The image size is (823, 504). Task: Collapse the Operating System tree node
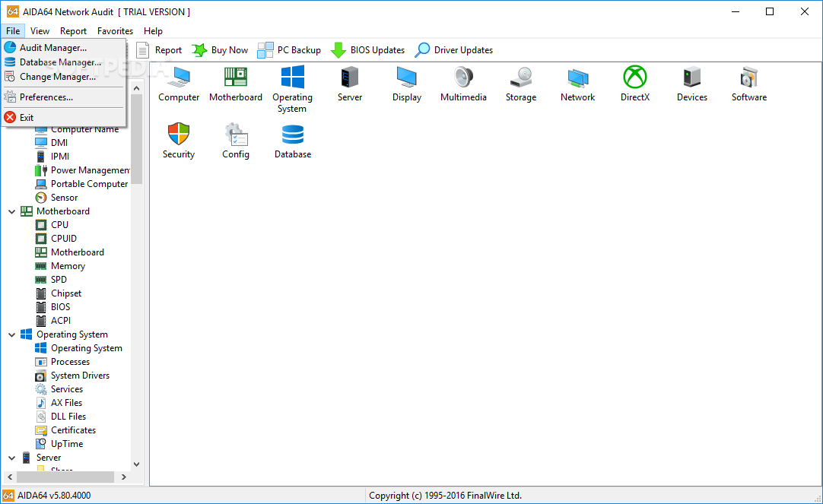click(x=11, y=335)
